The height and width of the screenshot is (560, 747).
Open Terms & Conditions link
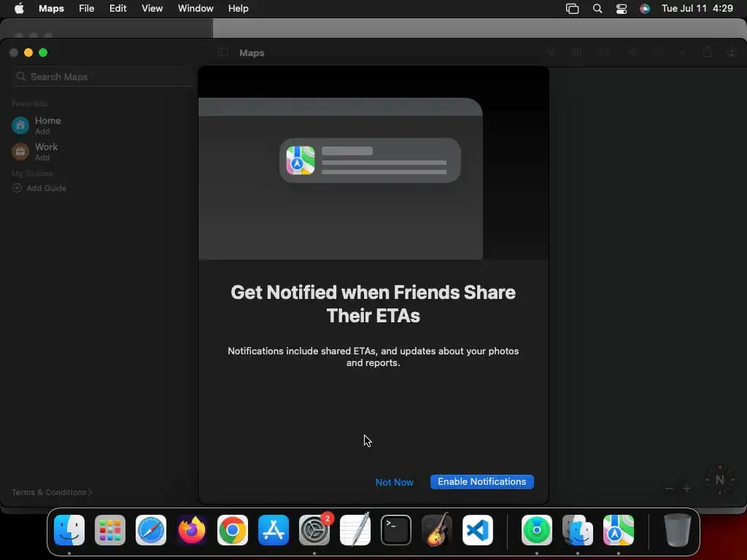pyautogui.click(x=52, y=492)
